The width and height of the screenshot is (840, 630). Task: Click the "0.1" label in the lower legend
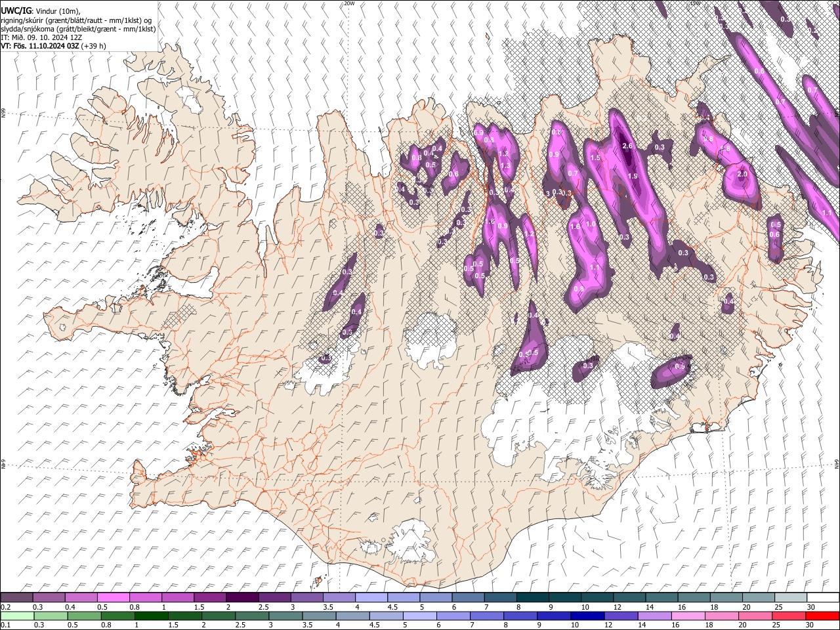pyautogui.click(x=5, y=625)
